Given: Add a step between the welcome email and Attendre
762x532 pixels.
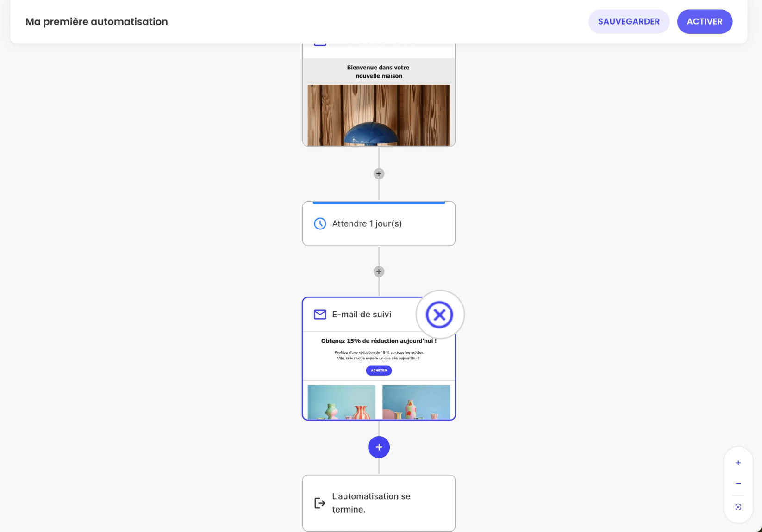Looking at the screenshot, I should (379, 174).
